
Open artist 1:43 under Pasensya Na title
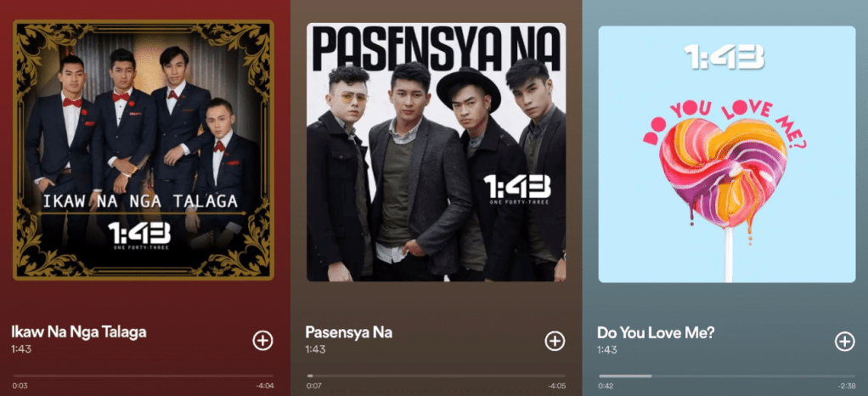(314, 349)
